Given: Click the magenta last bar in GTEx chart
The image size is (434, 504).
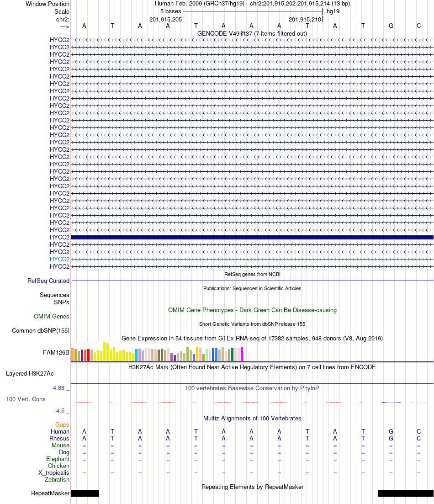Looking at the screenshot, I should pyautogui.click(x=242, y=354).
